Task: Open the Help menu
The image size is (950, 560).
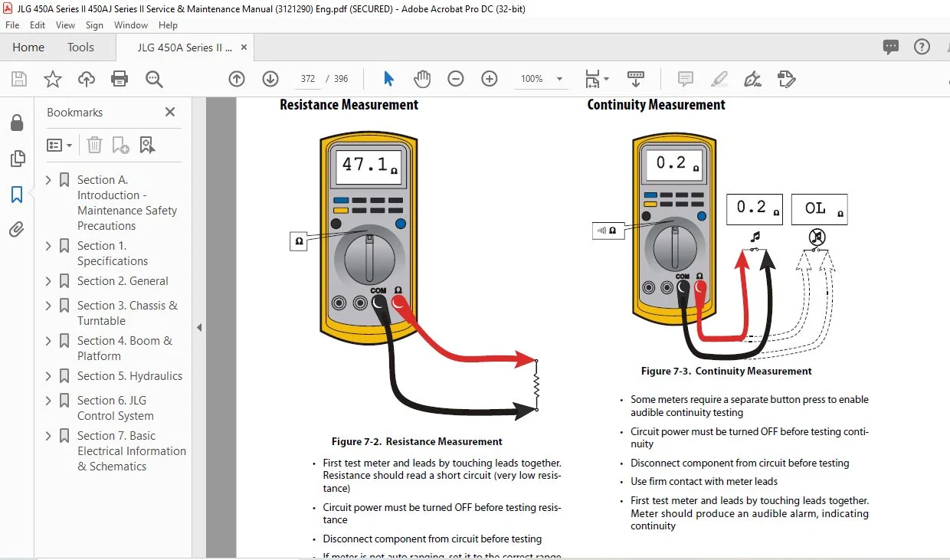Action: [168, 25]
